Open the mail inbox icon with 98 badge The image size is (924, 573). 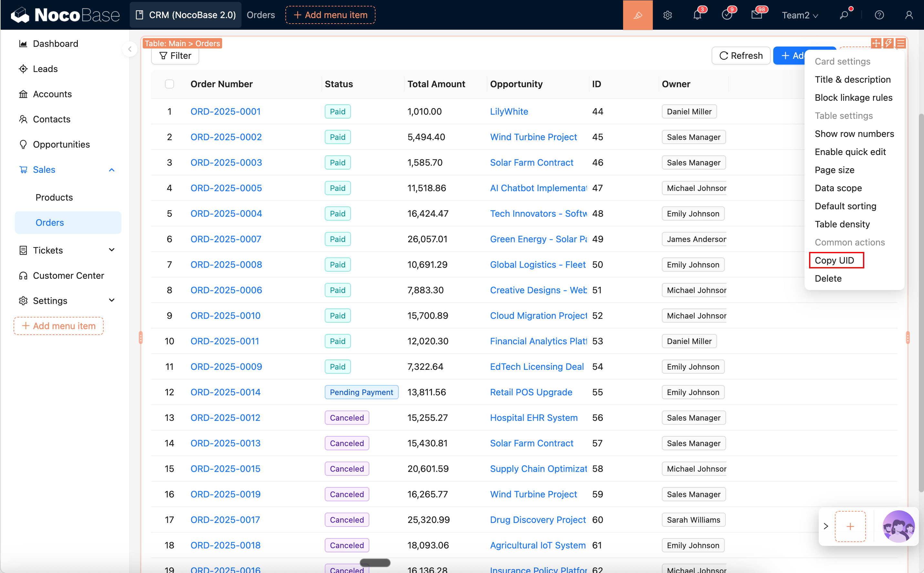(756, 15)
